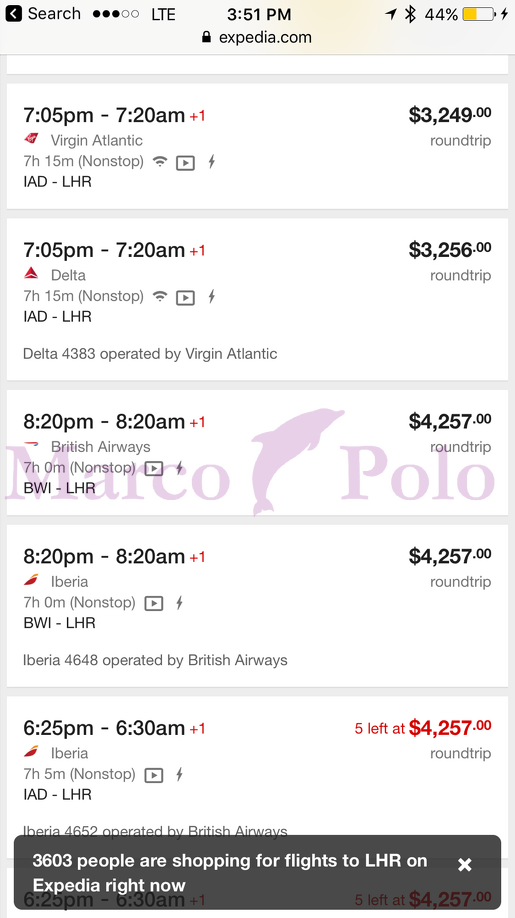Viewport: 515px width, 918px height.
Task: Tap the Delta airline logo
Action: tap(32, 273)
